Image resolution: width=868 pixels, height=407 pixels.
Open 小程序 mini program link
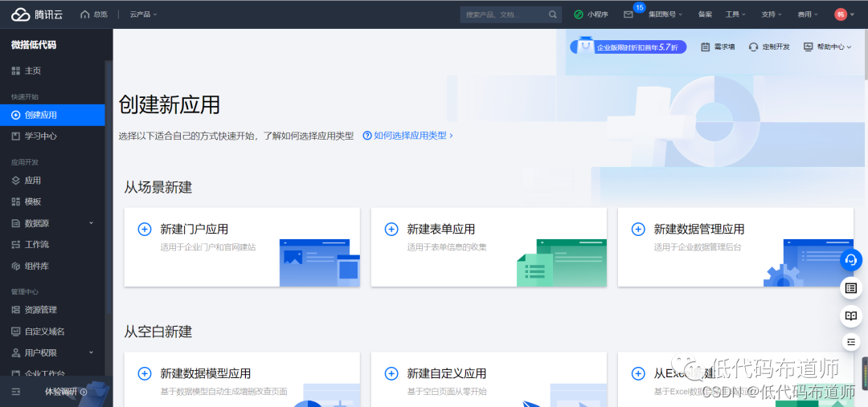point(591,14)
